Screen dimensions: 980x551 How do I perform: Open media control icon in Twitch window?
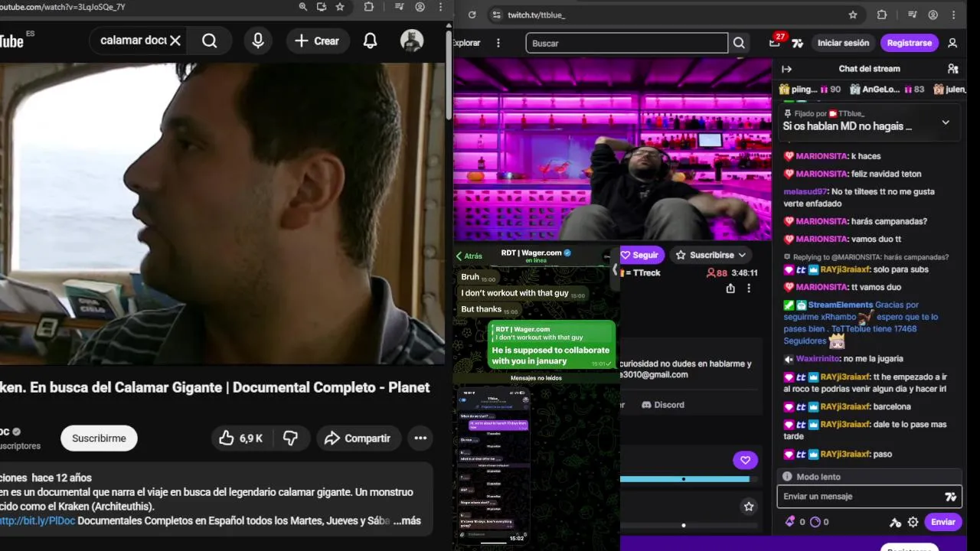912,15
